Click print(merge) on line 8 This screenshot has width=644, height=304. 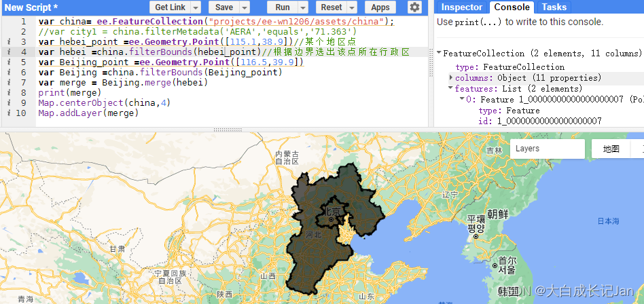(x=70, y=93)
